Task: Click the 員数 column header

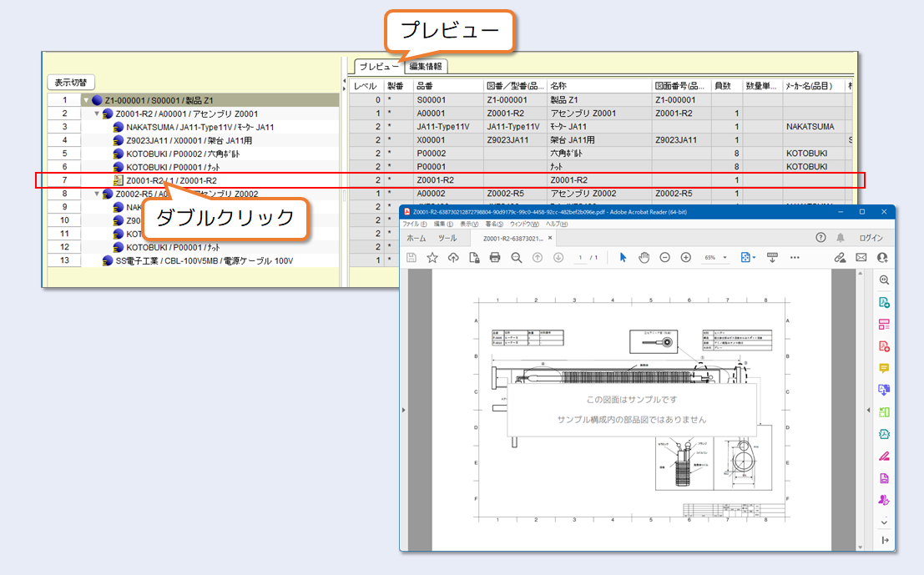Action: pyautogui.click(x=726, y=86)
